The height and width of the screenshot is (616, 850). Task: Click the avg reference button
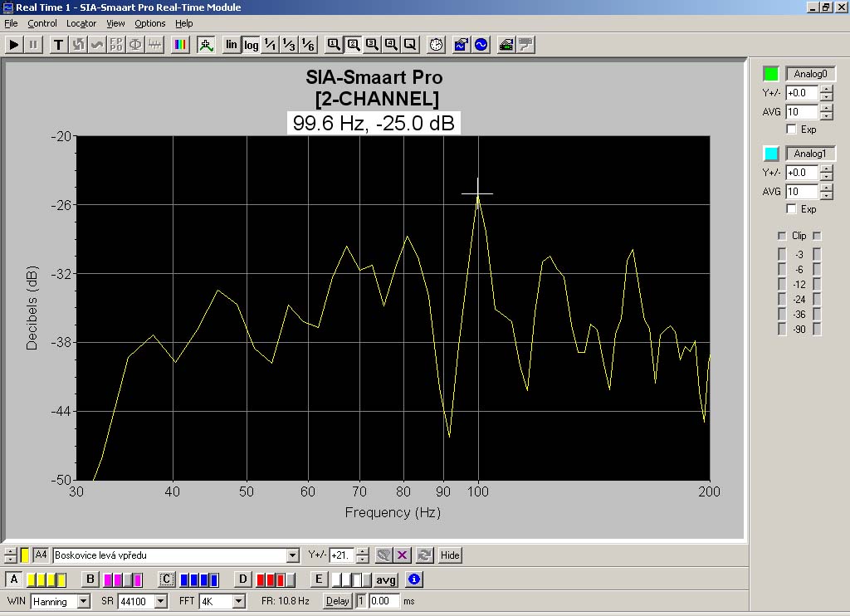(385, 579)
